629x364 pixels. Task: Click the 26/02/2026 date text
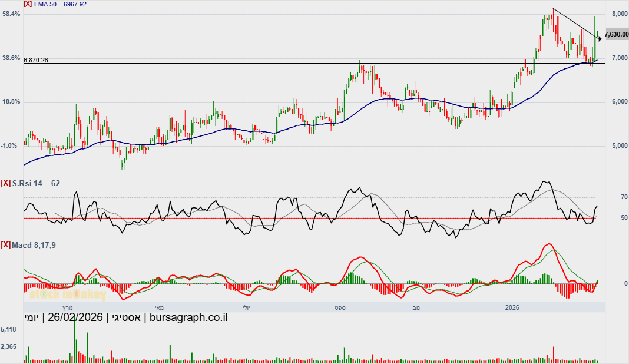click(75, 317)
